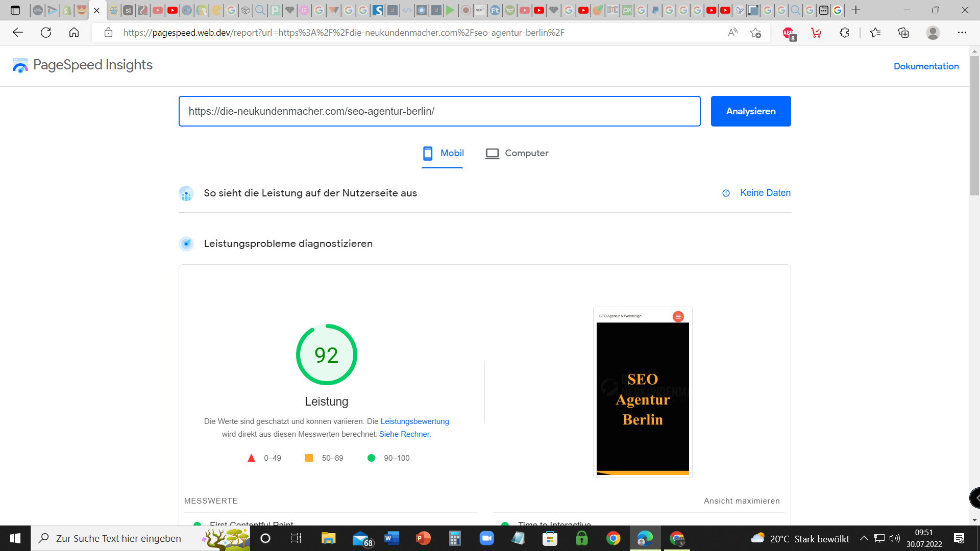
Task: Click the Analysieren button
Action: click(751, 111)
